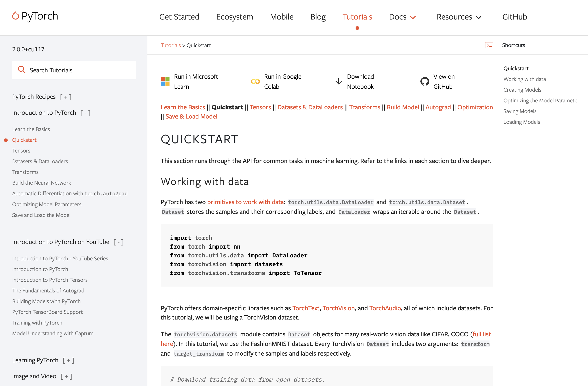The image size is (588, 386).
Task: Click the orange dot beside Quickstart
Action: [x=6, y=140]
